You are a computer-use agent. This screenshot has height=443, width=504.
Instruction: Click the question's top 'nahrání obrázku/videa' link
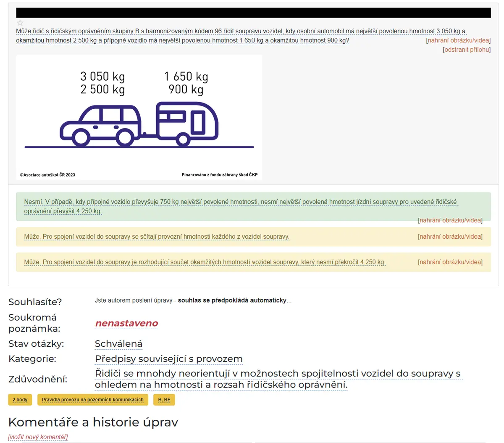[458, 40]
